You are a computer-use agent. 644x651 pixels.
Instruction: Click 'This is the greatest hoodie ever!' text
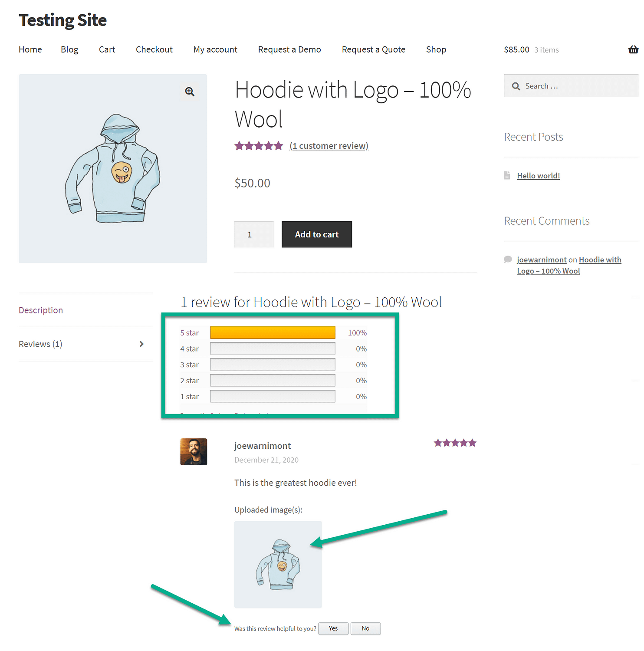(296, 483)
